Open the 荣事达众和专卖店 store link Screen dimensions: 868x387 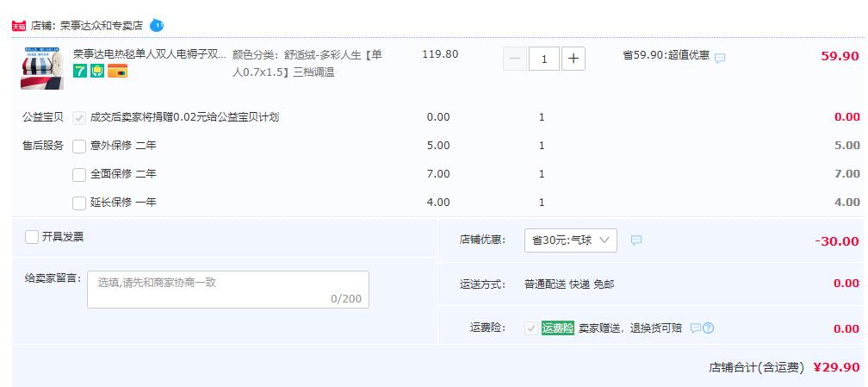(x=102, y=26)
